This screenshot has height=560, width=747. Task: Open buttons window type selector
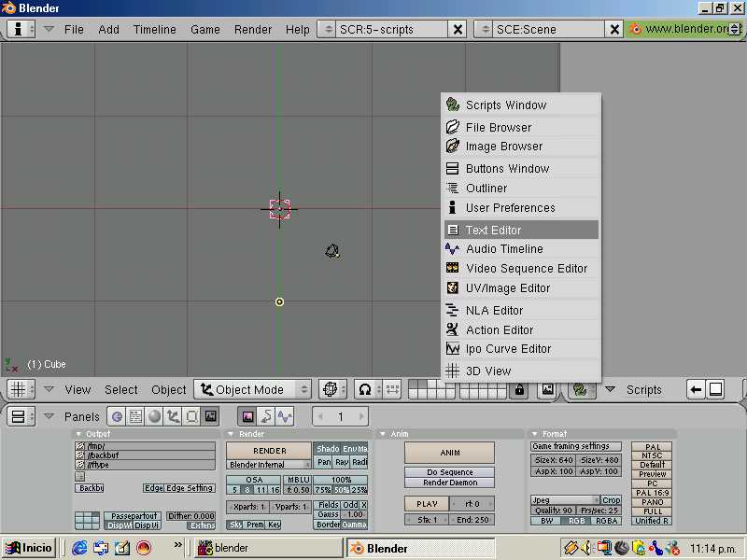point(21,416)
